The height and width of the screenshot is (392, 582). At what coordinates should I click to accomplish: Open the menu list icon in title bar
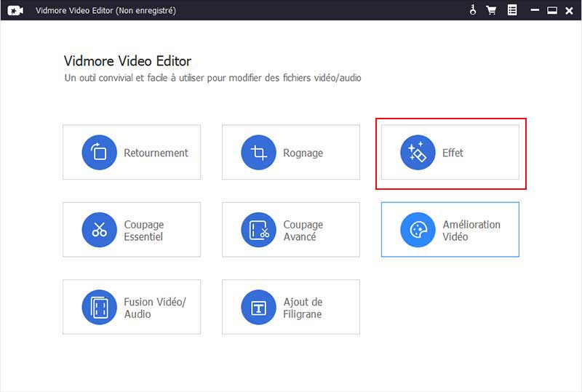(x=512, y=10)
